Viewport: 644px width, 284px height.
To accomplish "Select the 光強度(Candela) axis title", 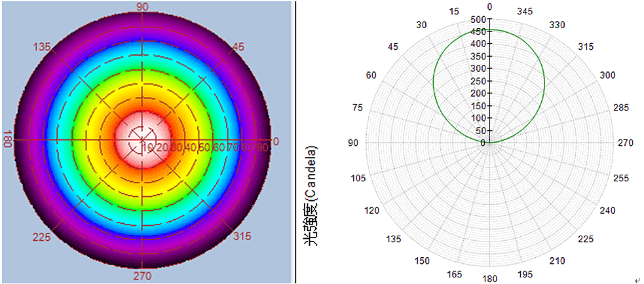I will click(311, 195).
